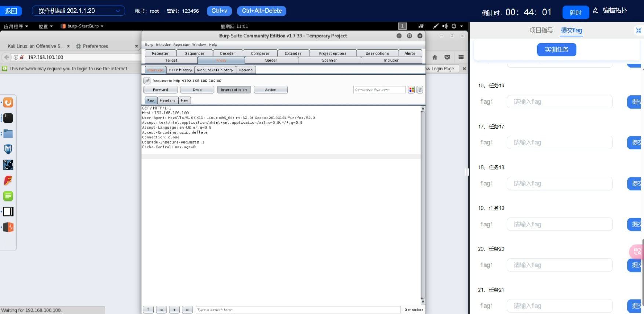Image resolution: width=644 pixels, height=314 pixels.
Task: Select workspace 1 indicator in top panel
Action: pyautogui.click(x=402, y=26)
